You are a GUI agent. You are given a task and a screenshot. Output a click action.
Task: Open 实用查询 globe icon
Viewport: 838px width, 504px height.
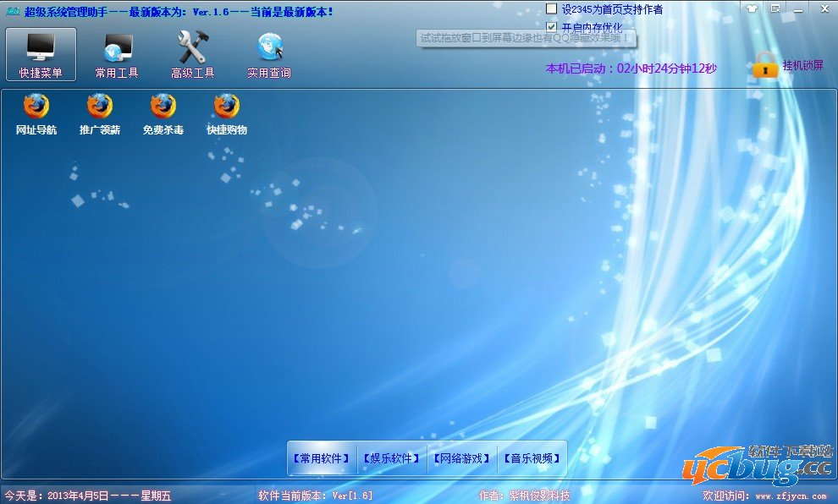(269, 47)
